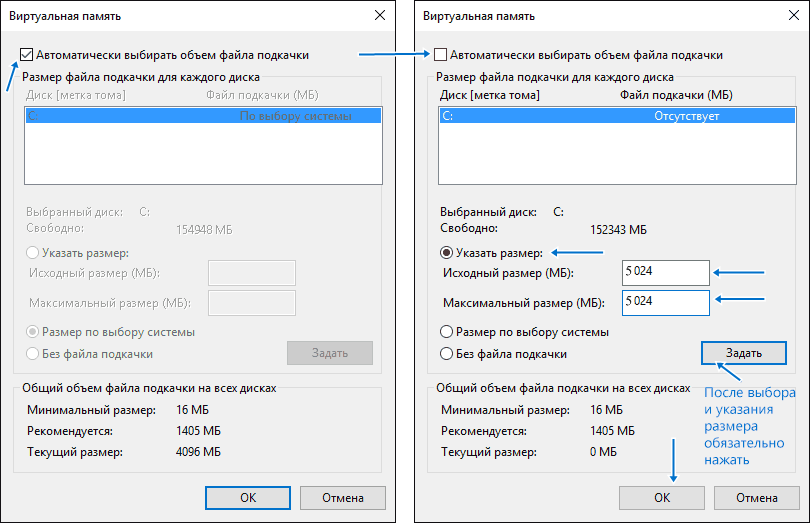This screenshot has width=810, height=523.
Task: Close the right 'Виртуальная память' window
Action: tap(794, 16)
